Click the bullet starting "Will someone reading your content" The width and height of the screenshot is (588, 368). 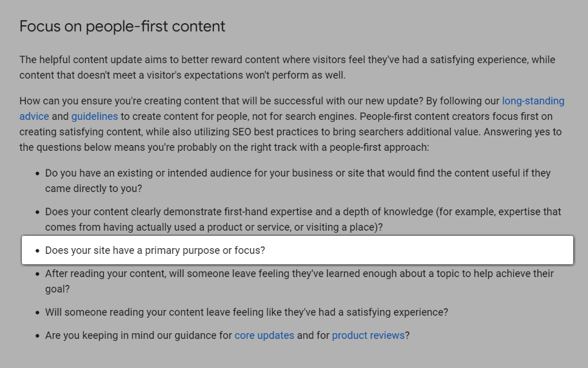click(x=246, y=312)
